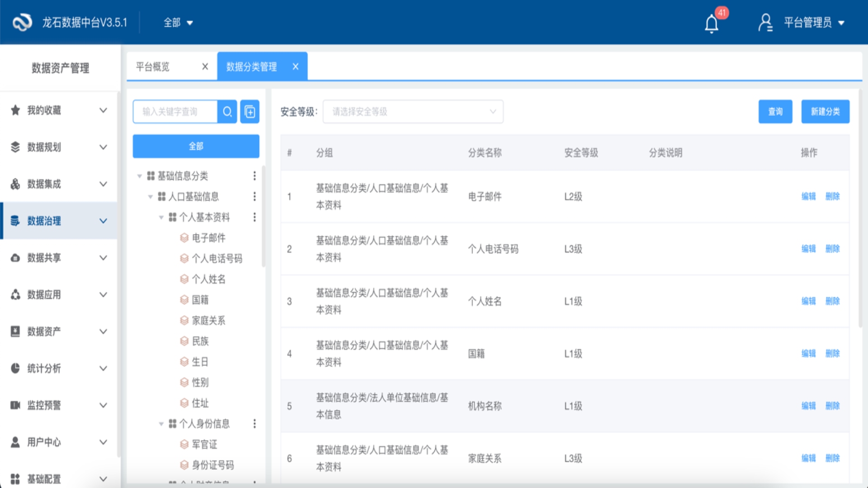Click 编辑 link for 电子邮件 row
868x488 pixels.
coord(808,197)
